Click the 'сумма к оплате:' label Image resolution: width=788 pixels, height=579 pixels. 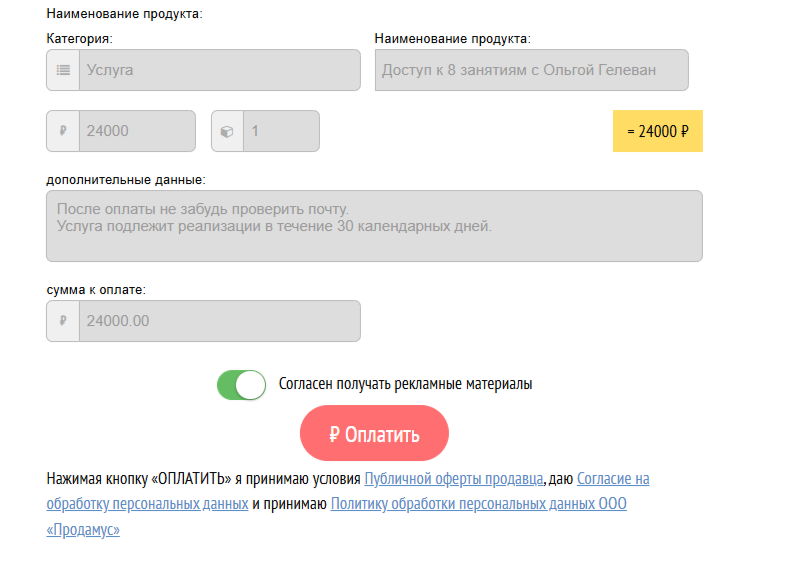tap(96, 289)
